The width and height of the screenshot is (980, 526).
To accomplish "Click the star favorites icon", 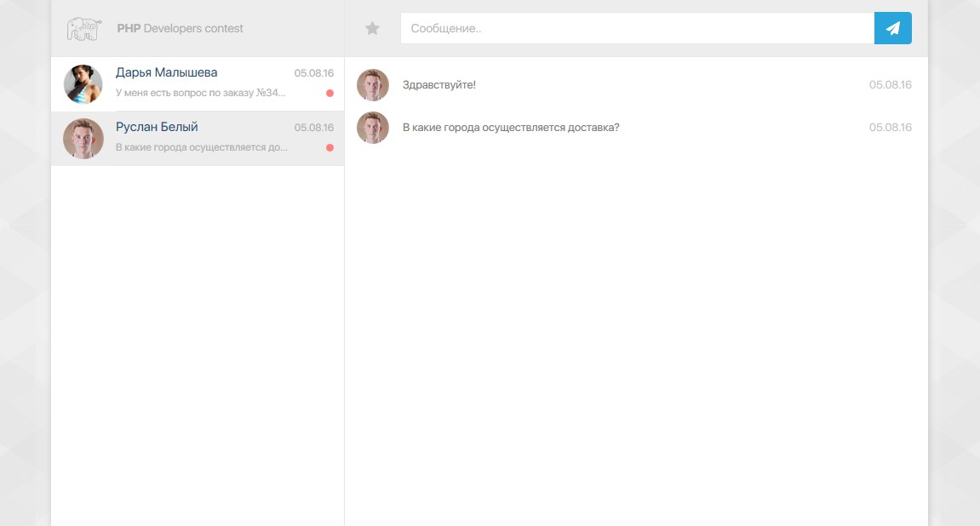I will tap(372, 28).
